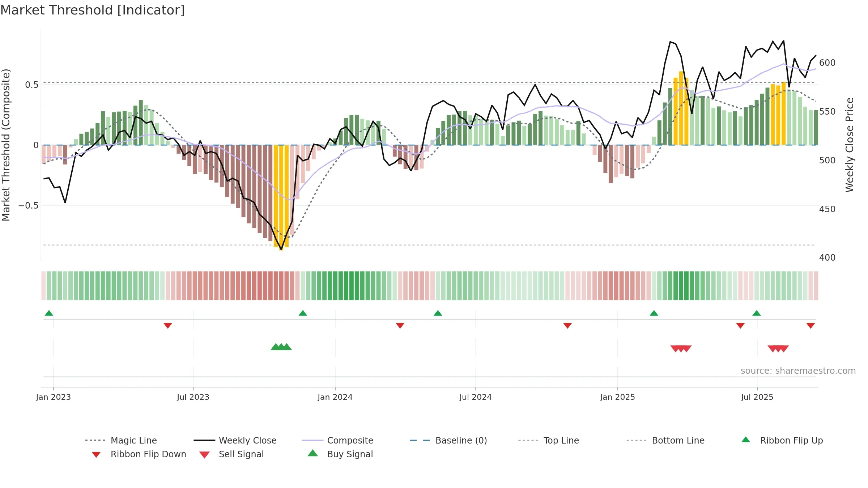
Task: Click the Jan 2023 x-axis label
Action: pos(54,397)
